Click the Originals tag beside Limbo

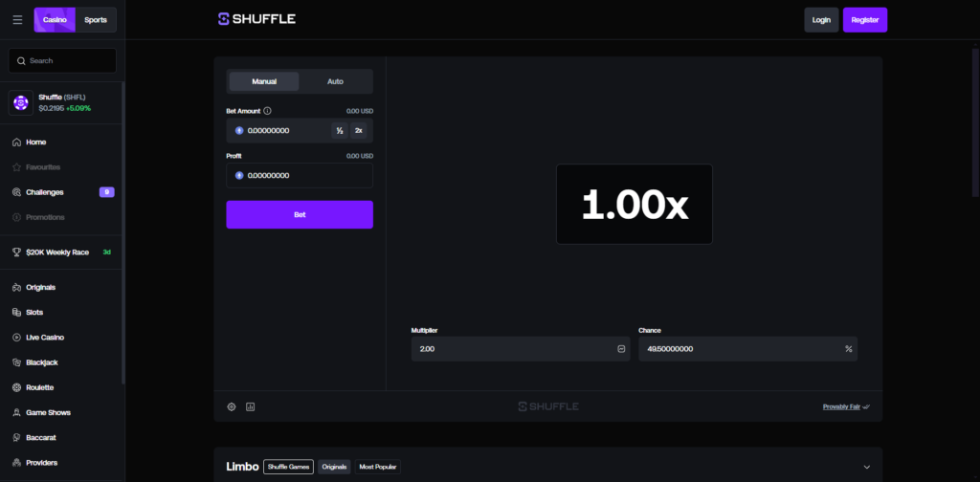click(334, 467)
